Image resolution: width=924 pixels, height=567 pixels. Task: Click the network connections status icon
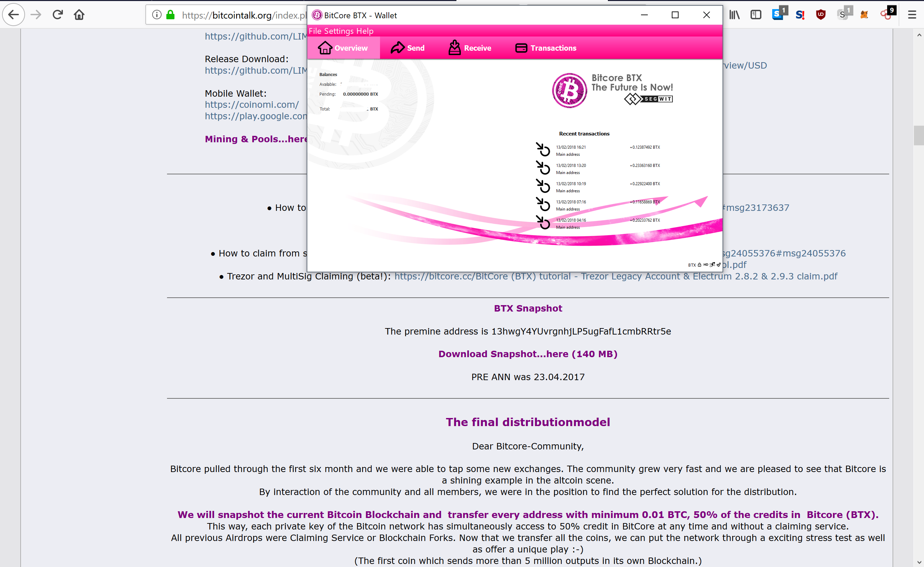click(x=712, y=265)
